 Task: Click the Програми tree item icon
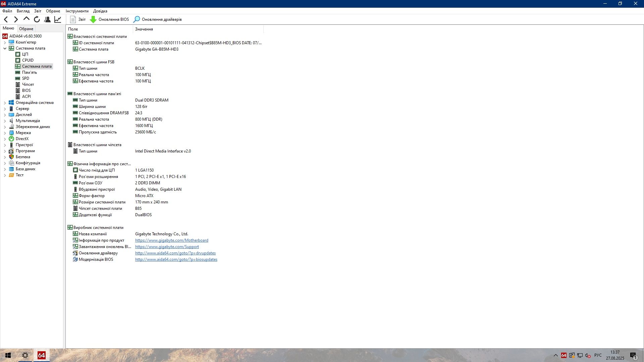tap(11, 151)
